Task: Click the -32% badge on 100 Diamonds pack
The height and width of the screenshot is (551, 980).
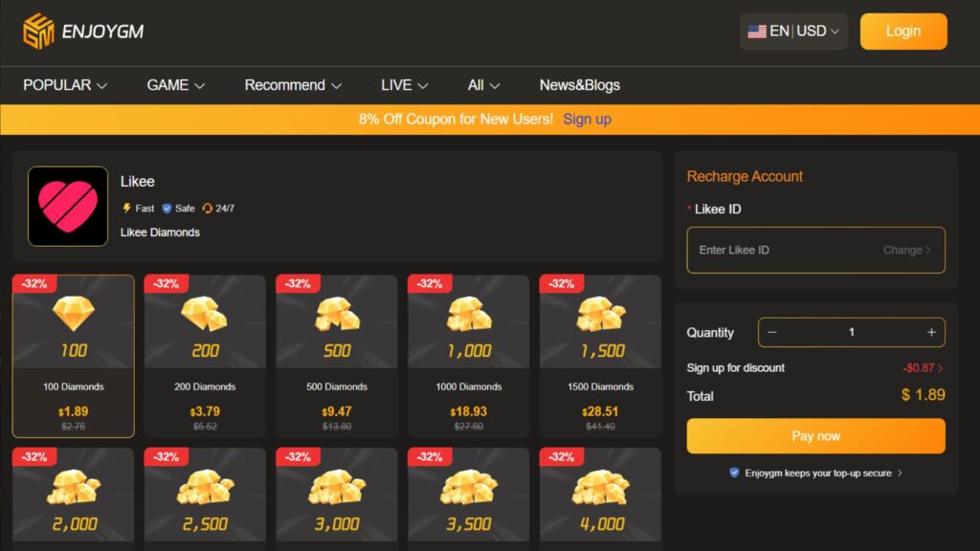Action: click(x=33, y=283)
